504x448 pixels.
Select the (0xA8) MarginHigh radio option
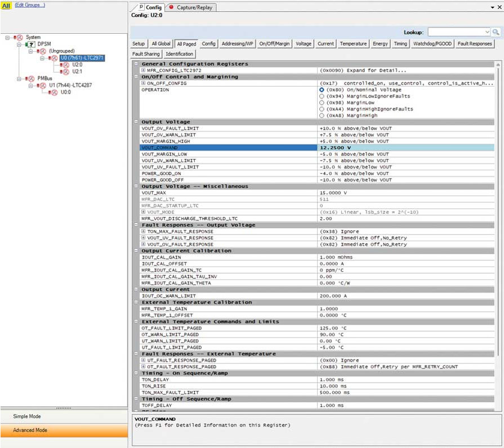click(x=322, y=116)
